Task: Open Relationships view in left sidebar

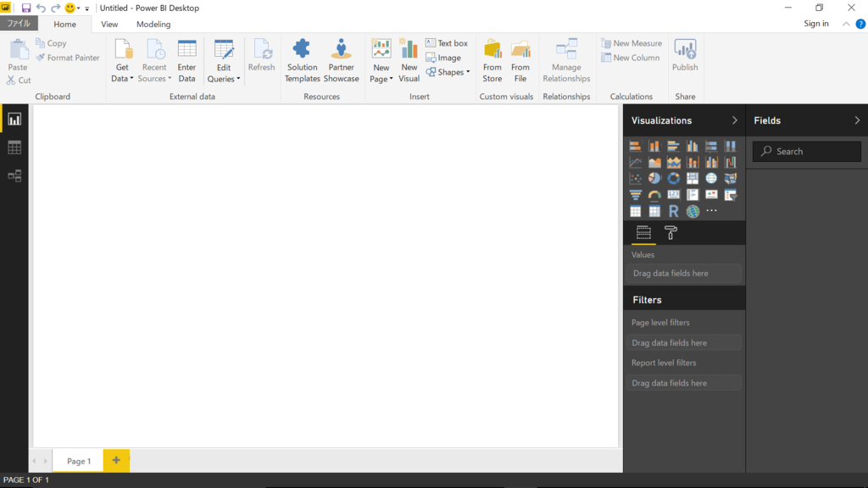Action: click(14, 176)
